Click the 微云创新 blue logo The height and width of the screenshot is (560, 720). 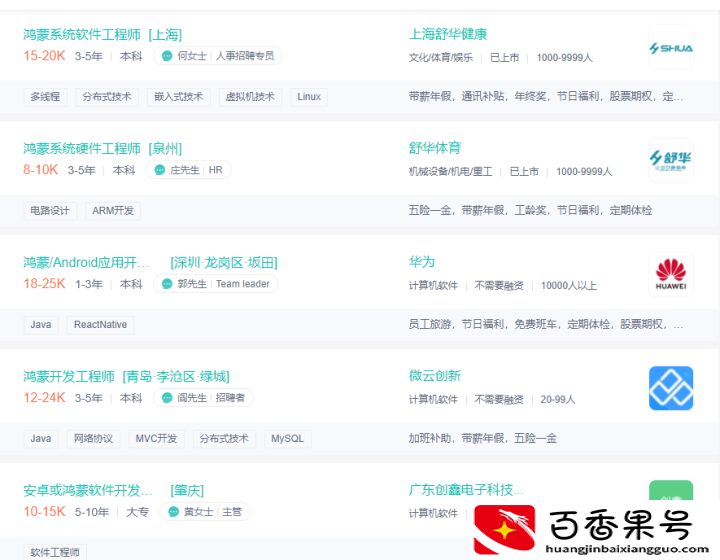[x=671, y=388]
